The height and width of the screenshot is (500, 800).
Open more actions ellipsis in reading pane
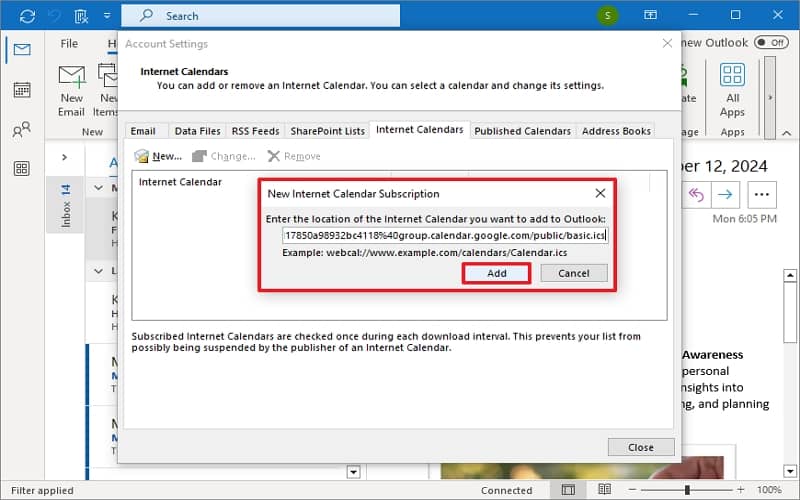pos(762,194)
